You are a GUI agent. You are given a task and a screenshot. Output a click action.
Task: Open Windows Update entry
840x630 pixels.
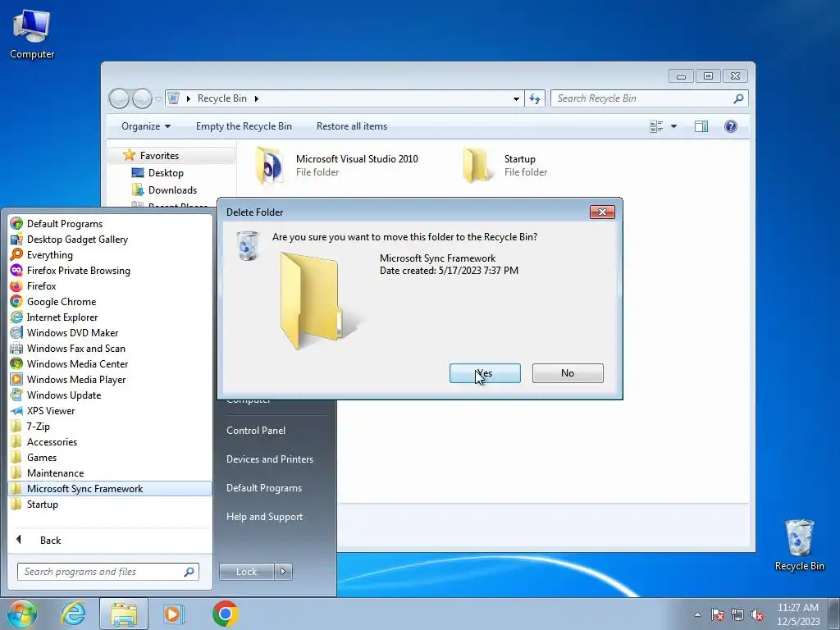[110, 395]
